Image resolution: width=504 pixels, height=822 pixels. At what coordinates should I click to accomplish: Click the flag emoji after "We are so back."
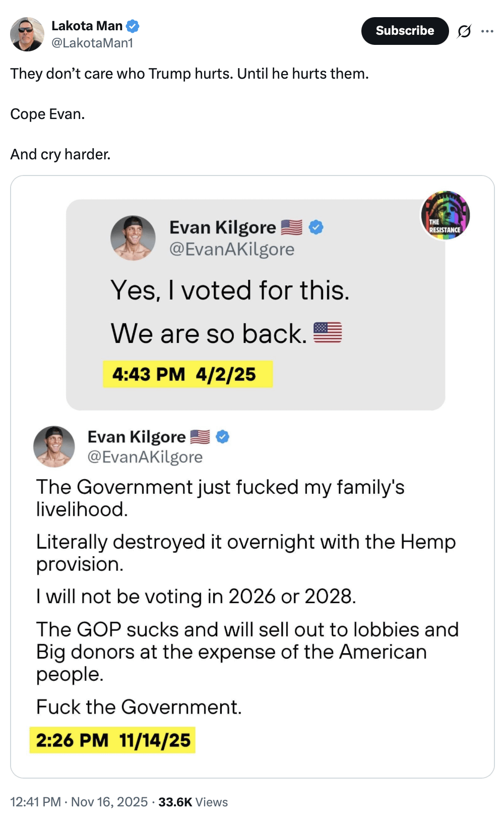(328, 333)
